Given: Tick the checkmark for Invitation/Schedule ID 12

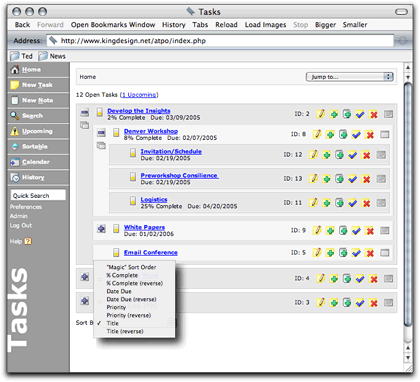Looking at the screenshot, I should pyautogui.click(x=353, y=155).
